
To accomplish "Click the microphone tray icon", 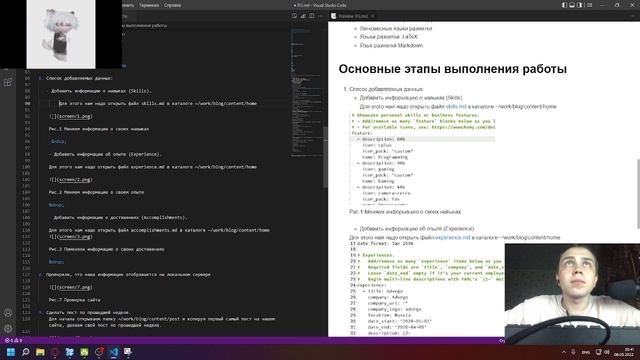I will [x=573, y=352].
